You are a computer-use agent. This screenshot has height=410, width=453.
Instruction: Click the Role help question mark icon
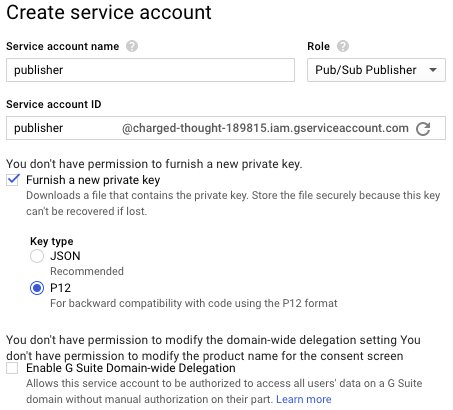[343, 46]
